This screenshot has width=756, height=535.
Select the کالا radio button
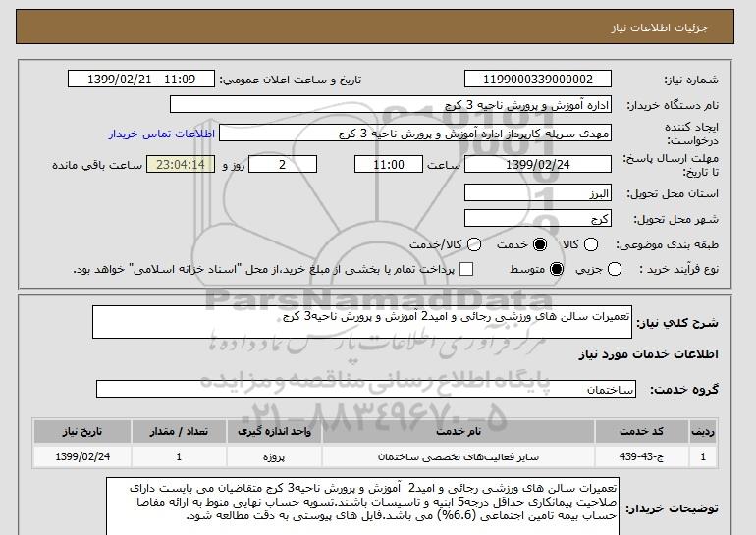click(591, 244)
